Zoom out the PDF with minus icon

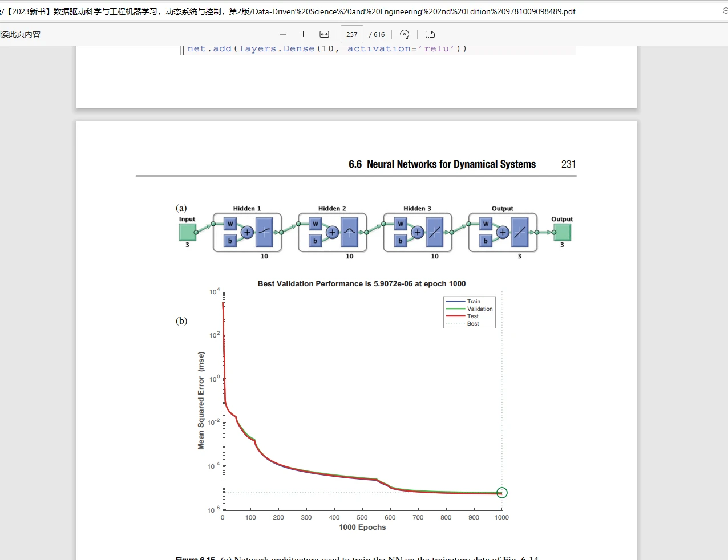coord(283,34)
